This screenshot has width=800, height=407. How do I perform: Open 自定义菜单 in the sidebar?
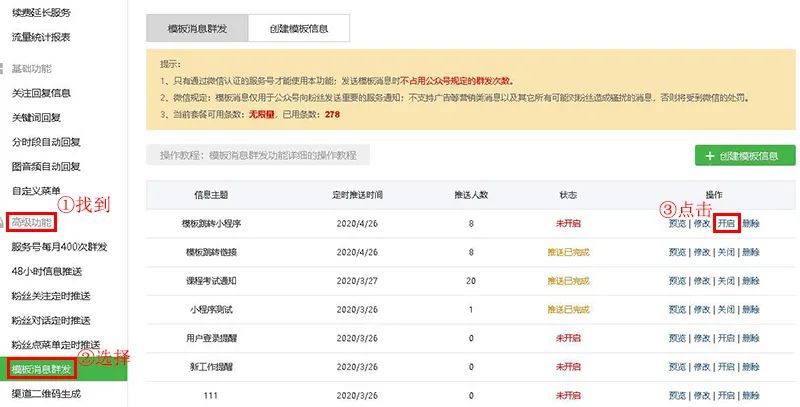tap(36, 191)
